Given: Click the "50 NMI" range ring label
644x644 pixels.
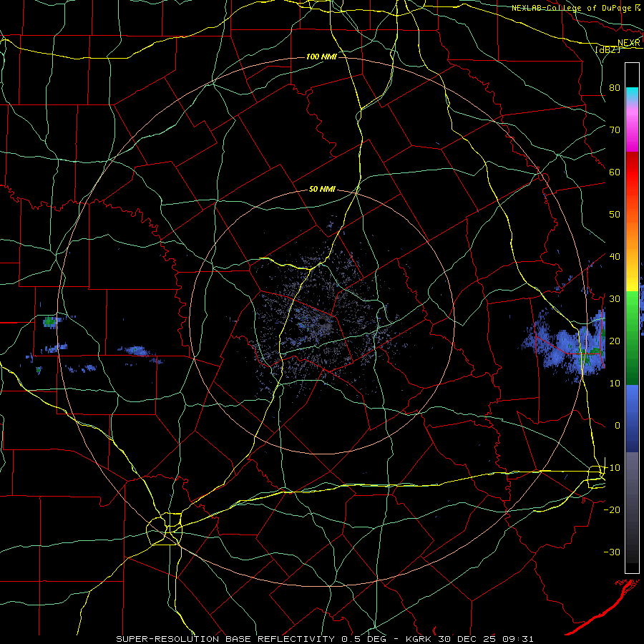Looking at the screenshot, I should (322, 190).
